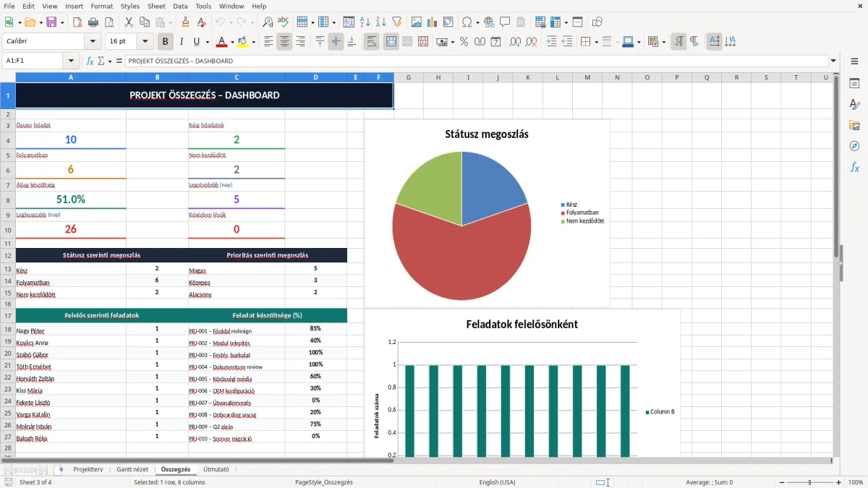
Task: Click the Name Box field showing A1:F1
Action: (34, 61)
